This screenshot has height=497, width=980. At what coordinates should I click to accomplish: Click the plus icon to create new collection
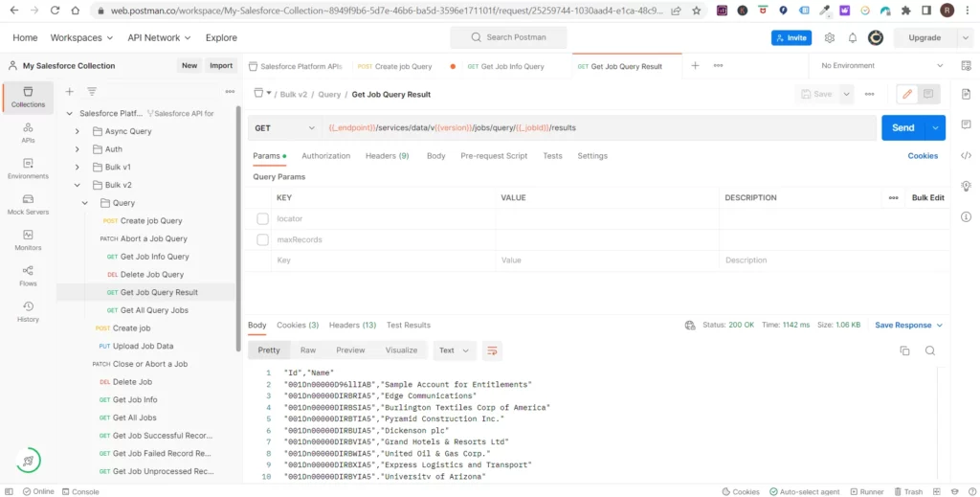(69, 91)
